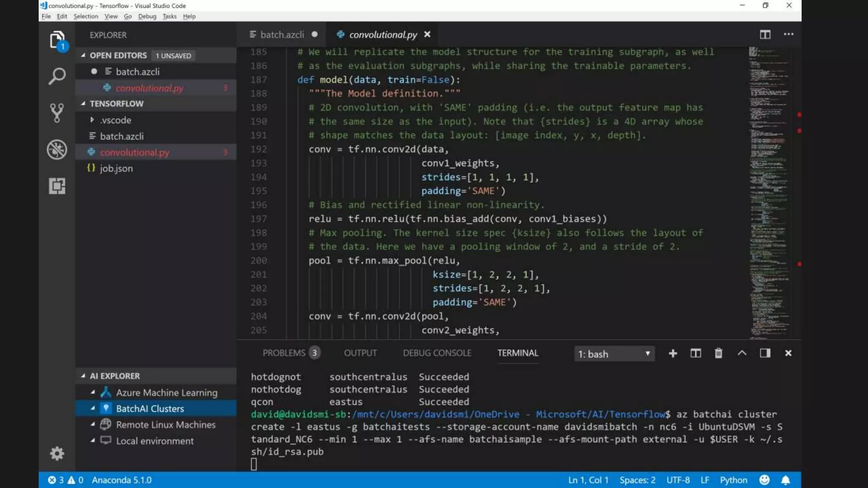
Task: Open batch.azcli in the TENSORFLOW folder
Action: pyautogui.click(x=156, y=136)
